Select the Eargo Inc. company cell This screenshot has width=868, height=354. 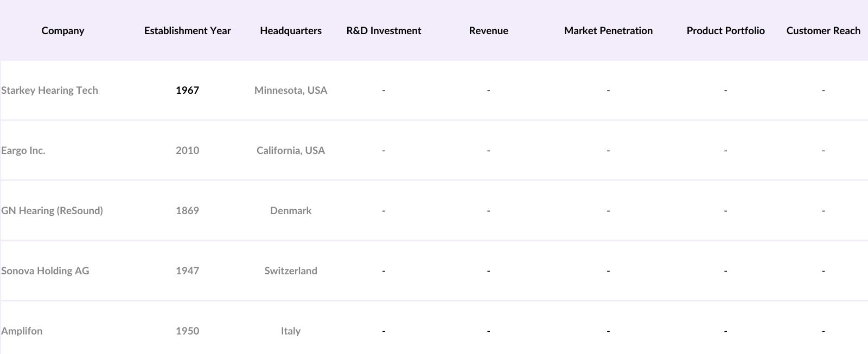click(x=23, y=150)
